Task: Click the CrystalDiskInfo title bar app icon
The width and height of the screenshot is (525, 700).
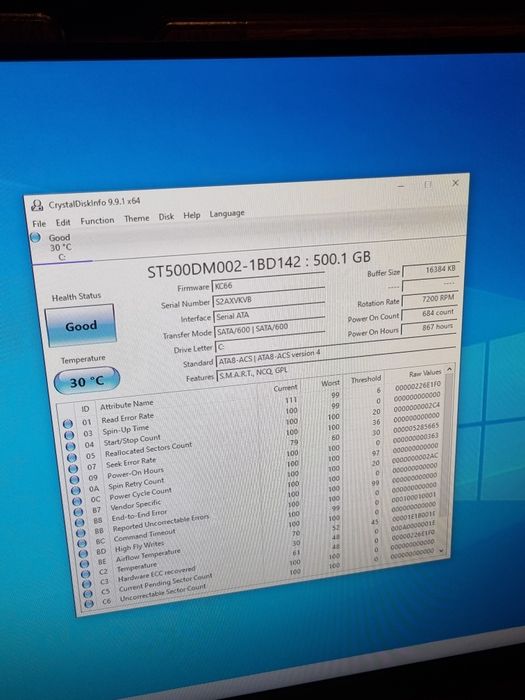Action: 37,206
